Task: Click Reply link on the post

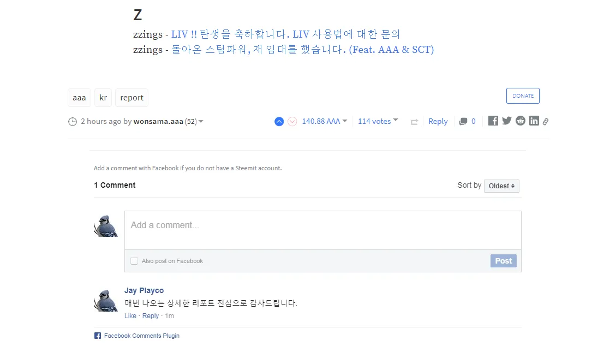Action: [438, 121]
